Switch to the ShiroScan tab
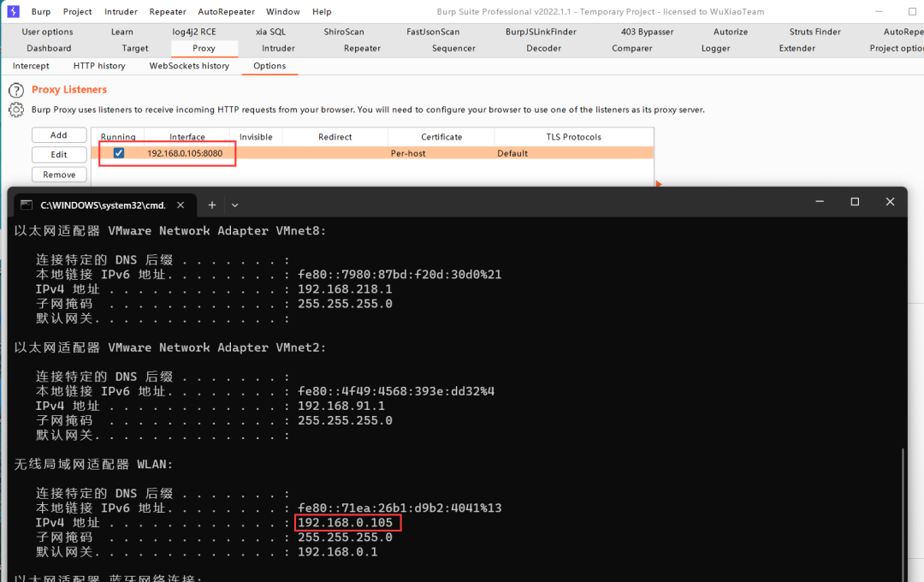This screenshot has height=582, width=924. 344,32
